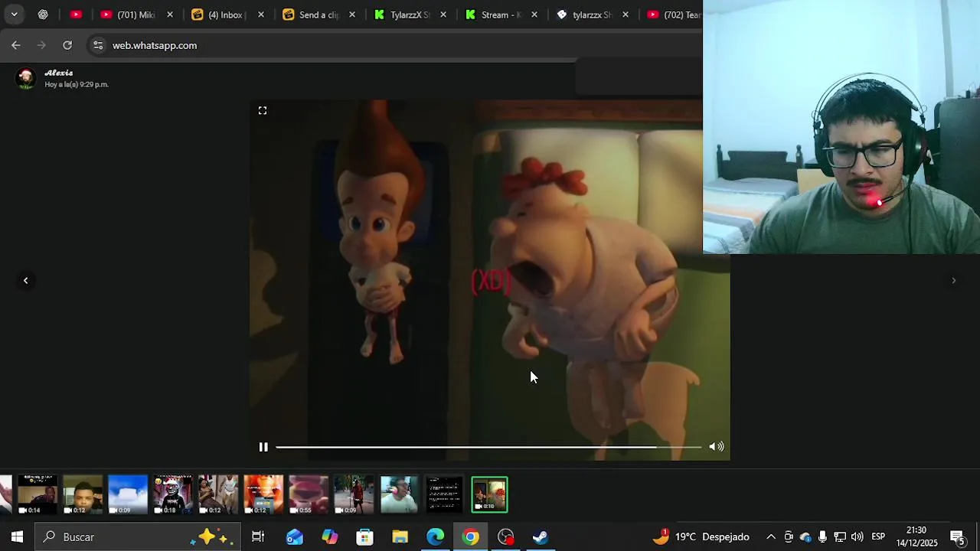The image size is (980, 551).
Task: Open the 0:55 video thumbnail
Action: 309,495
